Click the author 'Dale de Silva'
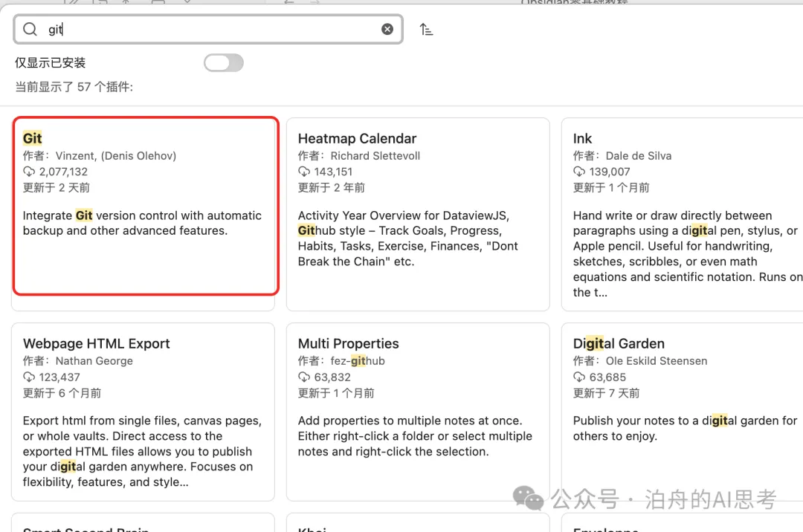 pyautogui.click(x=638, y=156)
